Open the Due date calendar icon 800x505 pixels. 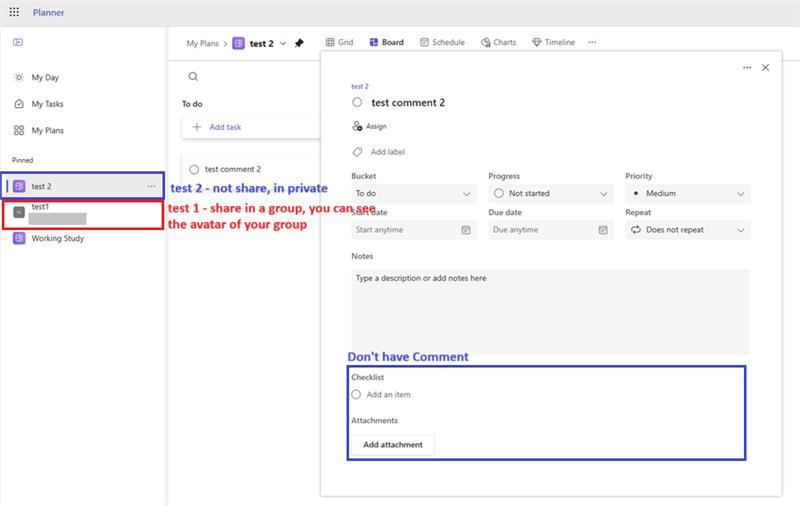click(x=603, y=230)
